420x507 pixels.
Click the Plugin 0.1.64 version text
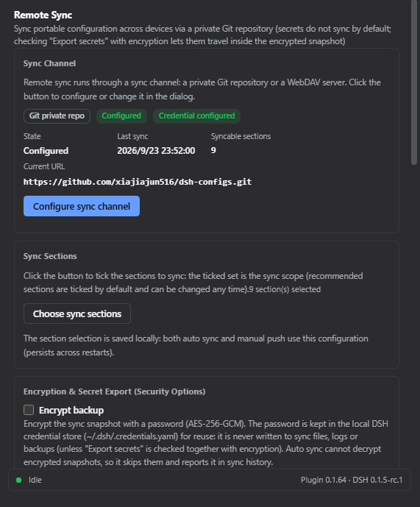324,480
